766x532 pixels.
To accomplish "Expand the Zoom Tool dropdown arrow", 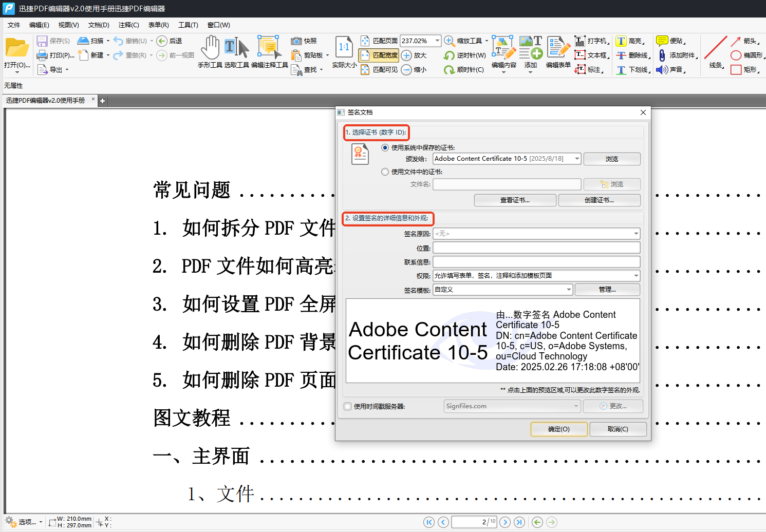I will pyautogui.click(x=487, y=41).
